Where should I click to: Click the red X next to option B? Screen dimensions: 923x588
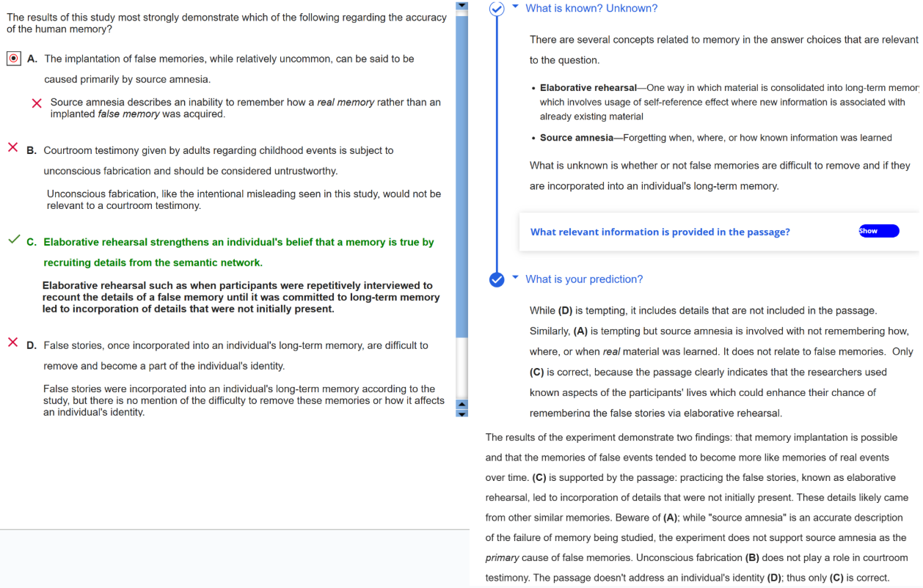[12, 148]
